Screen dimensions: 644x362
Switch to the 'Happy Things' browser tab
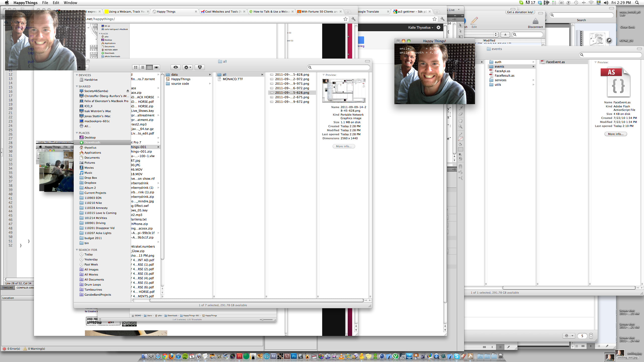tap(175, 12)
